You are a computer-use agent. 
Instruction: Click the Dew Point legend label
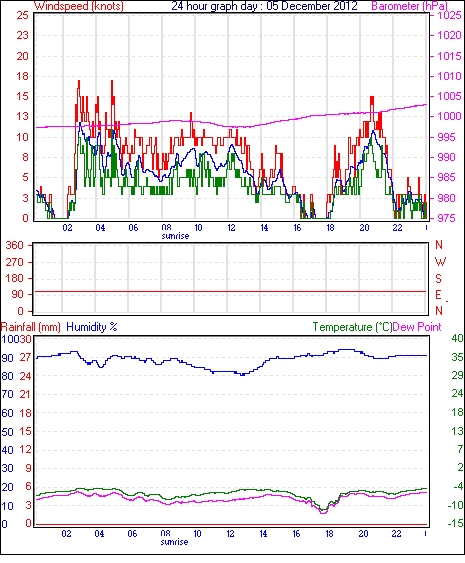[x=417, y=327]
